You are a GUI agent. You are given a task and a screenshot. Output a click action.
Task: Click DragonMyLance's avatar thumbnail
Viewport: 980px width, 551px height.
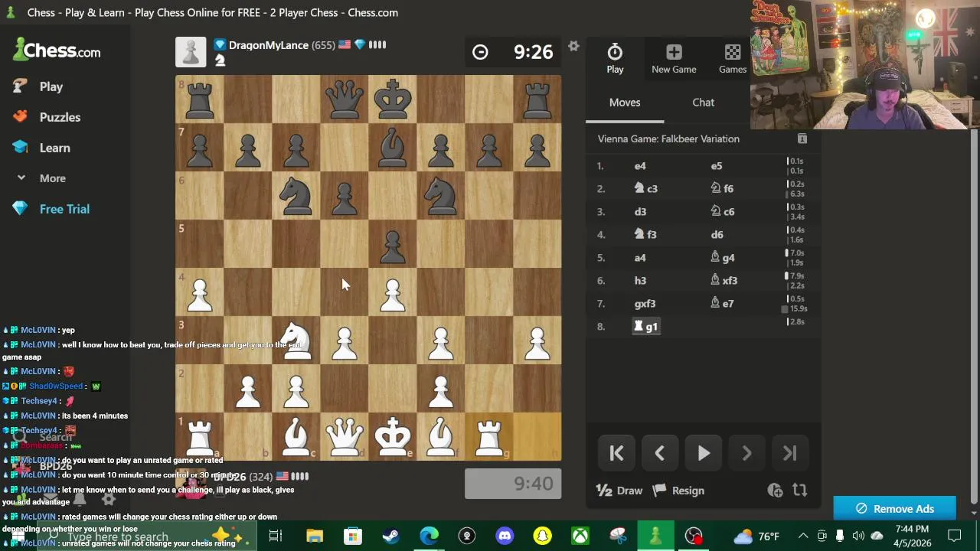[191, 52]
